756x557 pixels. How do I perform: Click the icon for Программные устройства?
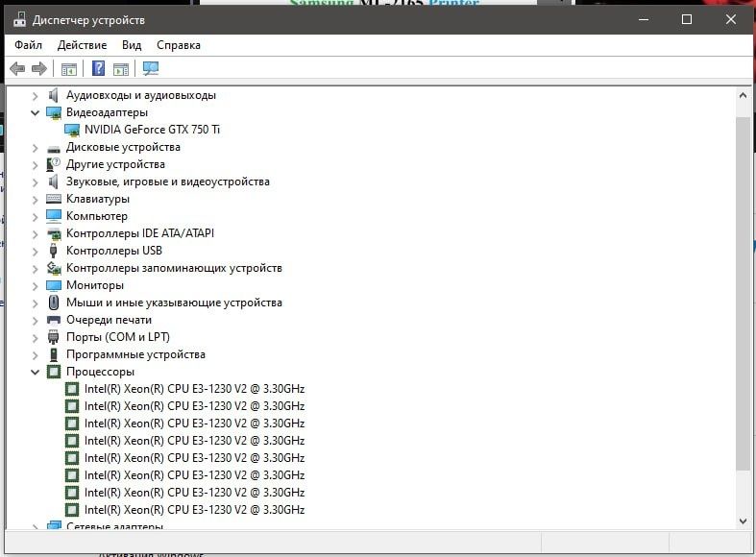(x=54, y=354)
